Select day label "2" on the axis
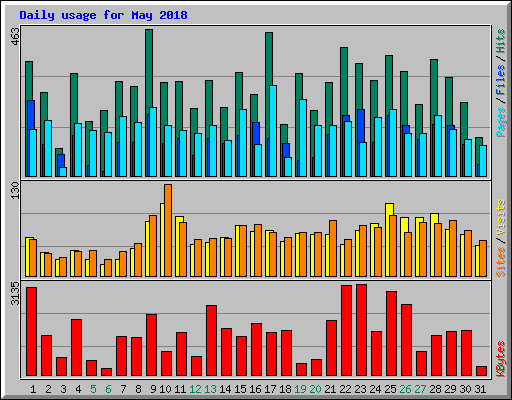 pos(48,389)
